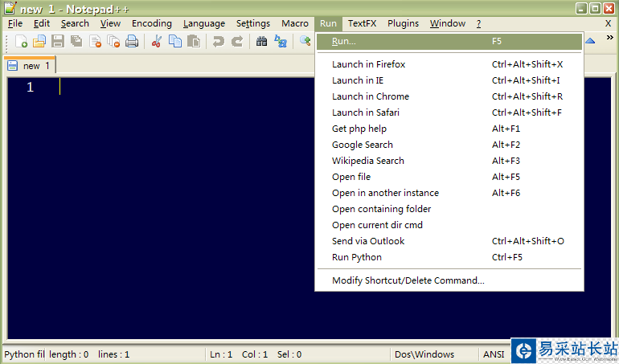Open the Edit menu
The image size is (619, 364).
click(42, 23)
